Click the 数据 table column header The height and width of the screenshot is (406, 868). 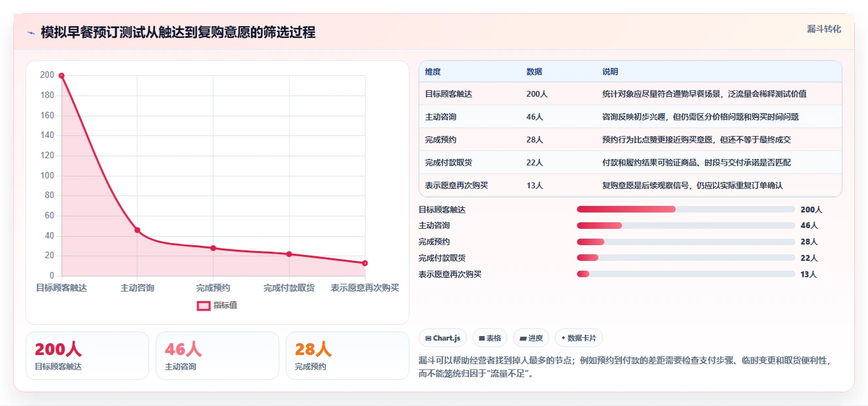[534, 72]
